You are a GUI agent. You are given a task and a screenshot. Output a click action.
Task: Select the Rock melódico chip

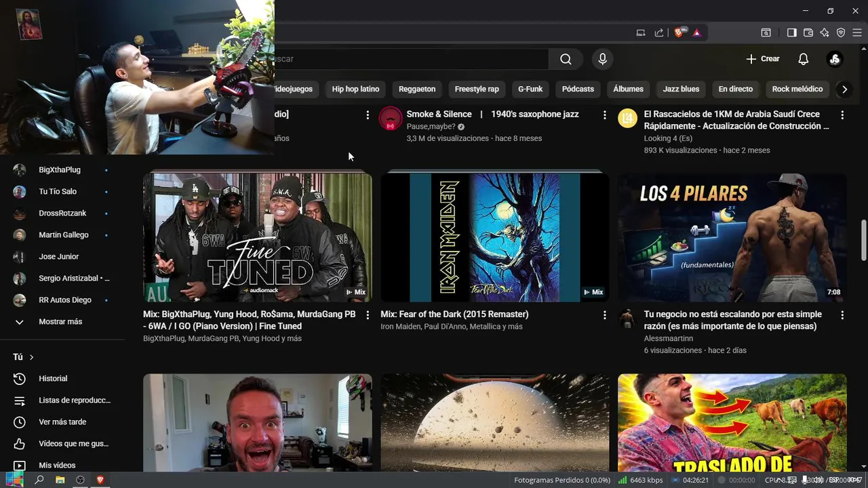click(797, 89)
